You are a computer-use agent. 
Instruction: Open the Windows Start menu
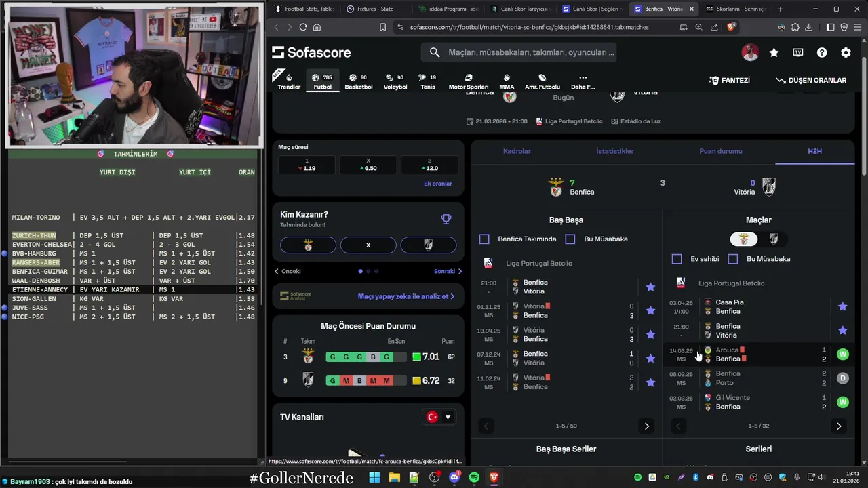tap(374, 478)
